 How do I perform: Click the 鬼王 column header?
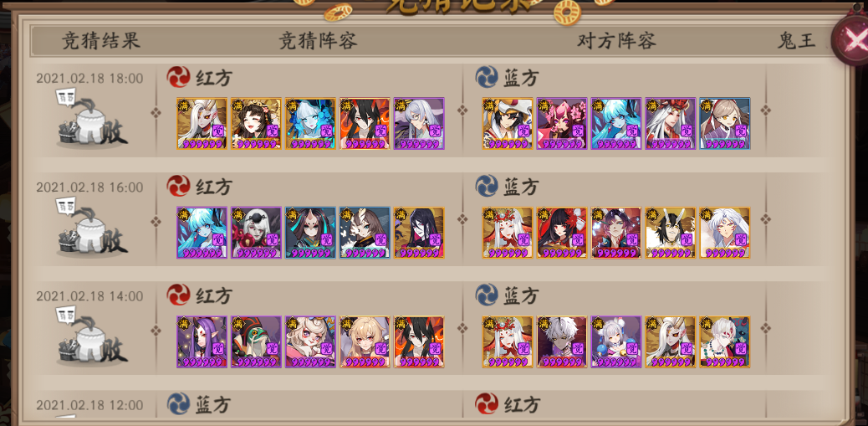pos(796,41)
